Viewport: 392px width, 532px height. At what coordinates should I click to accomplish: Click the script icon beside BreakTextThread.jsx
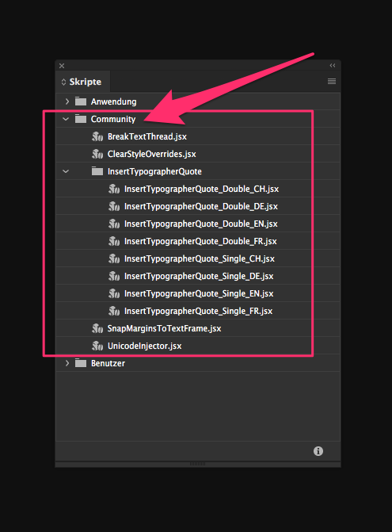point(97,136)
